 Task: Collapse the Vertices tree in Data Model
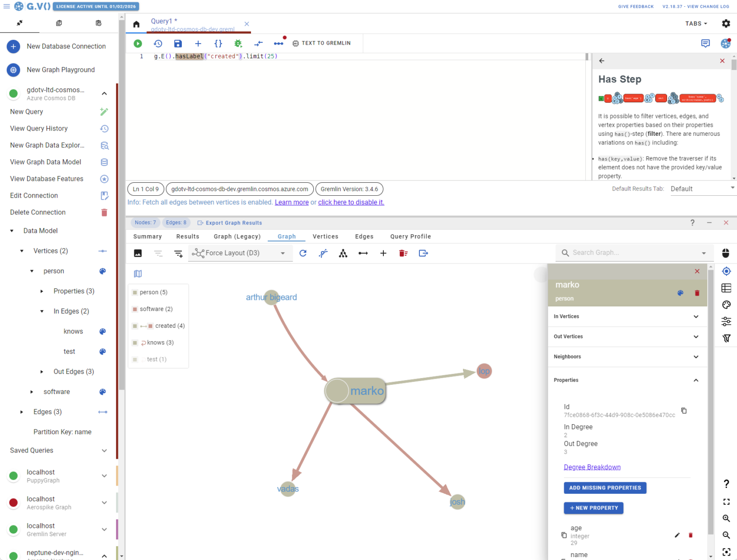tap(21, 250)
